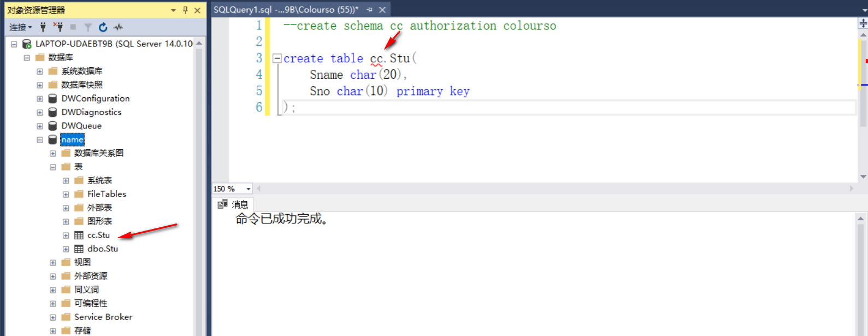Expand the 系统表 folder

66,180
